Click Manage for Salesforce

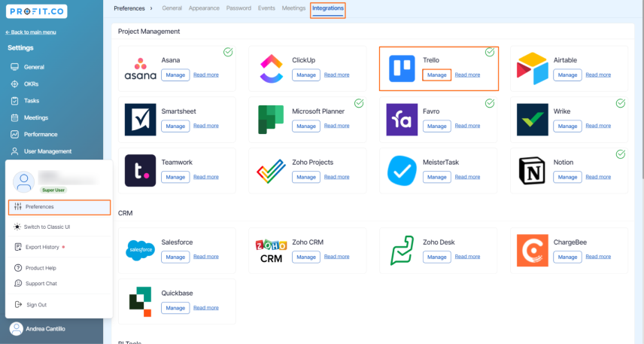point(175,257)
